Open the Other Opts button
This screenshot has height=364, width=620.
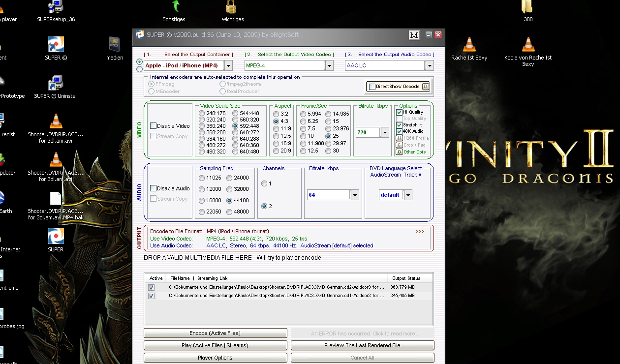tap(399, 152)
